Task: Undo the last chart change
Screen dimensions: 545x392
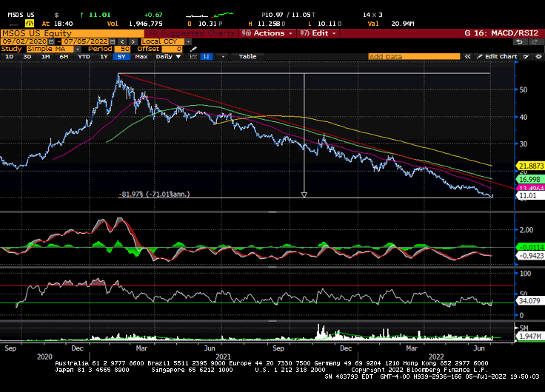Action: [519, 41]
